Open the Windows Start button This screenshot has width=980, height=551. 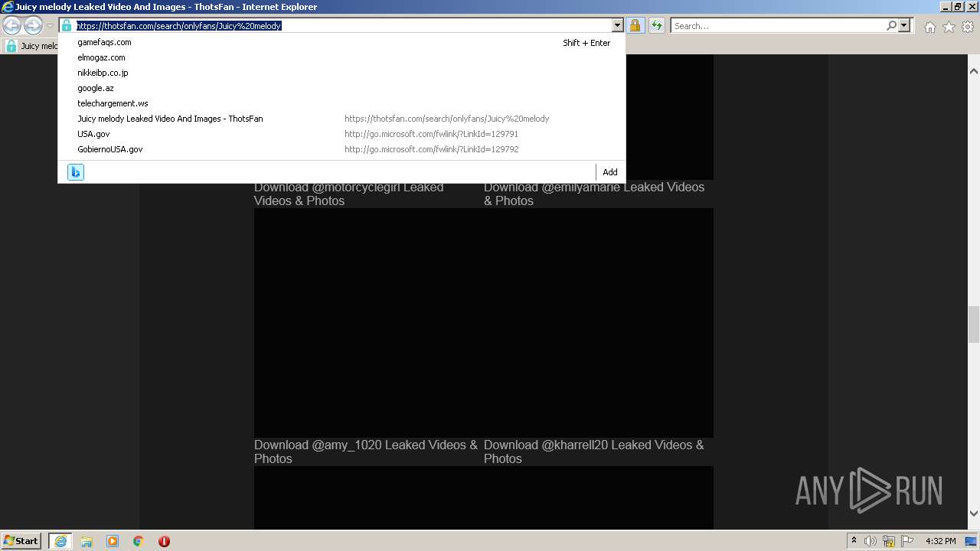click(x=21, y=541)
